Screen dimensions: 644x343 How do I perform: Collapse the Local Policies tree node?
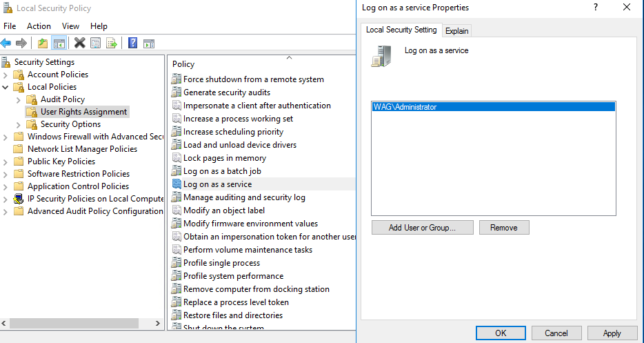[x=5, y=87]
